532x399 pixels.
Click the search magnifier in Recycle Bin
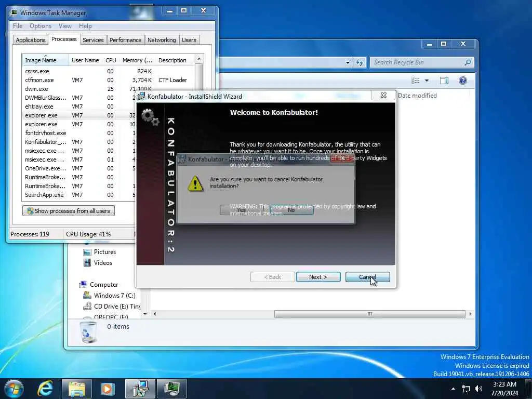(x=467, y=62)
